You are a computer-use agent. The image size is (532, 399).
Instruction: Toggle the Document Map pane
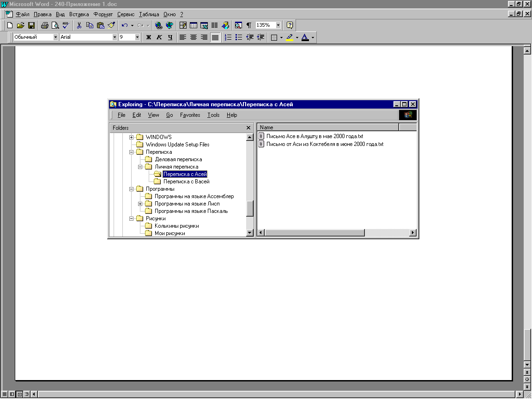[238, 25]
